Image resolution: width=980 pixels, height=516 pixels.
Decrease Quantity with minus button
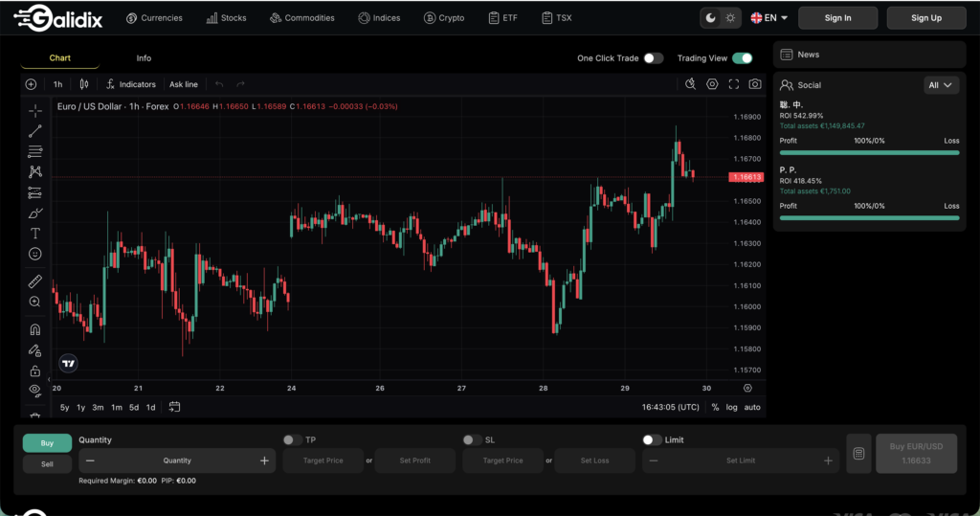coord(90,460)
